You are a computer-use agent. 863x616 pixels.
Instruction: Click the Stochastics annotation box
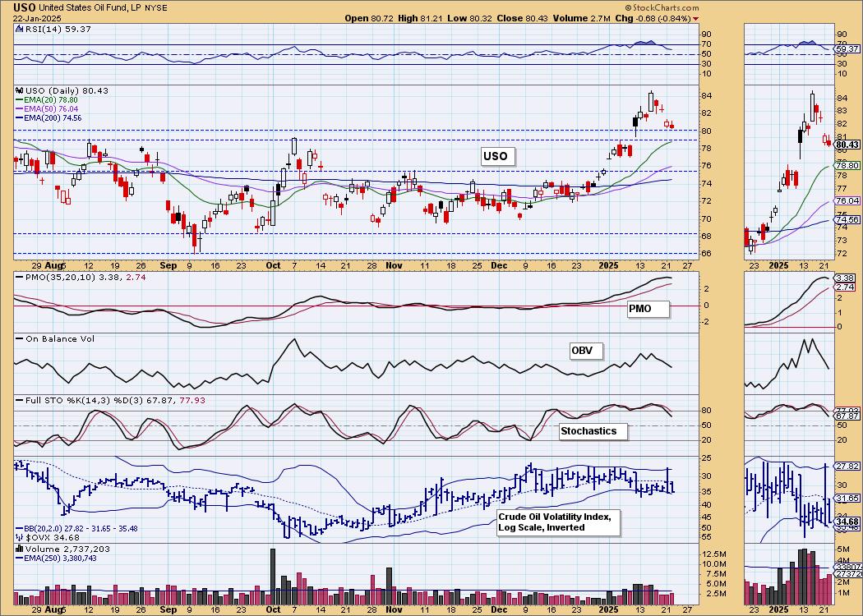tap(593, 430)
